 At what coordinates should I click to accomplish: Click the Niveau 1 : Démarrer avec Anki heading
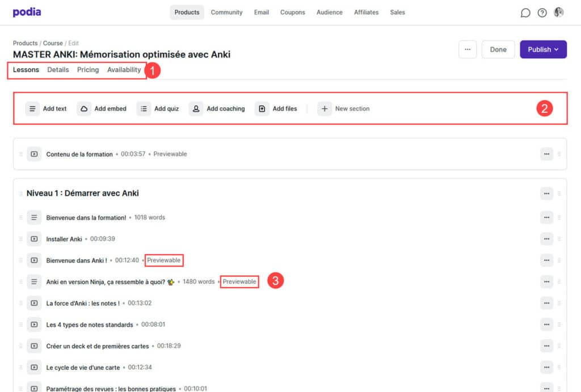click(x=83, y=193)
